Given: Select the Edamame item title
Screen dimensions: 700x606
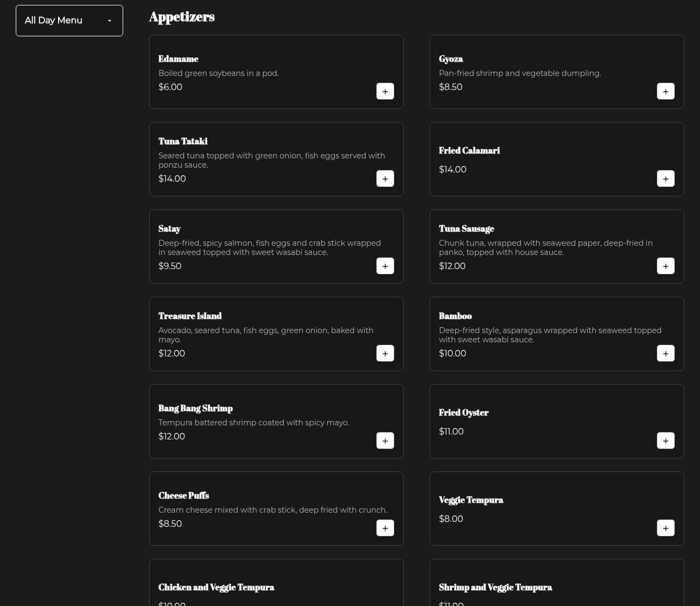Looking at the screenshot, I should pos(179,59).
